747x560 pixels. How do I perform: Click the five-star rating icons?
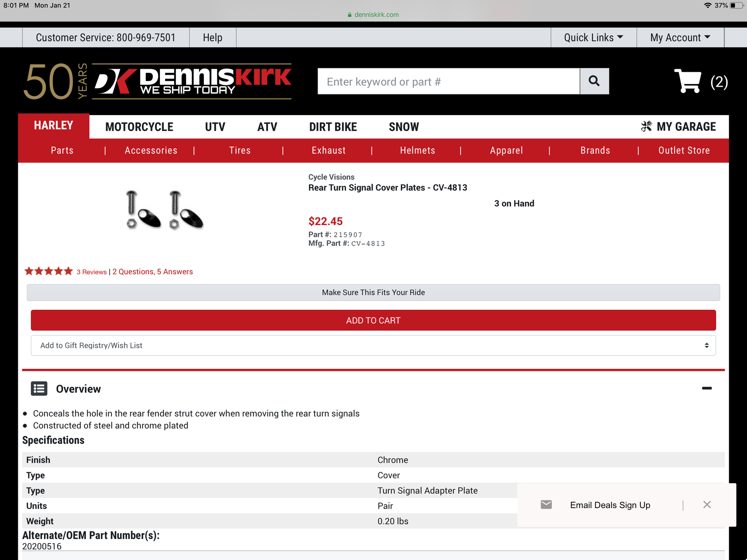point(49,271)
